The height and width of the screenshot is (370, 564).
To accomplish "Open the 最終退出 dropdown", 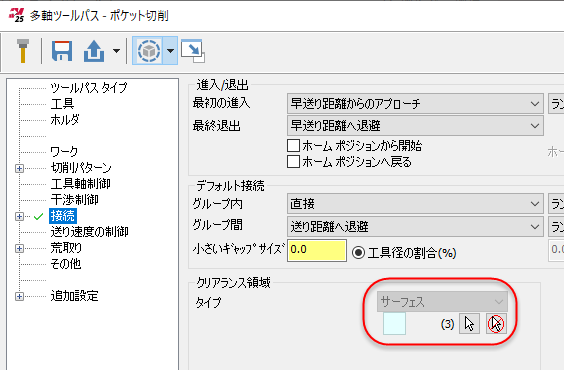I will (x=415, y=126).
